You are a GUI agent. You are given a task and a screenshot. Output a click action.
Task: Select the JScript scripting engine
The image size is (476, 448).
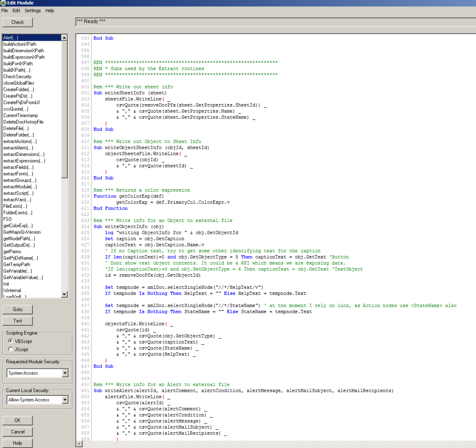click(x=10, y=349)
